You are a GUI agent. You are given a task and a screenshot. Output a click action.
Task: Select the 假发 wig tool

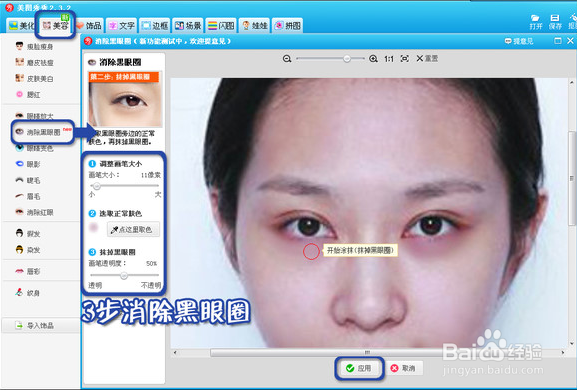coord(29,234)
